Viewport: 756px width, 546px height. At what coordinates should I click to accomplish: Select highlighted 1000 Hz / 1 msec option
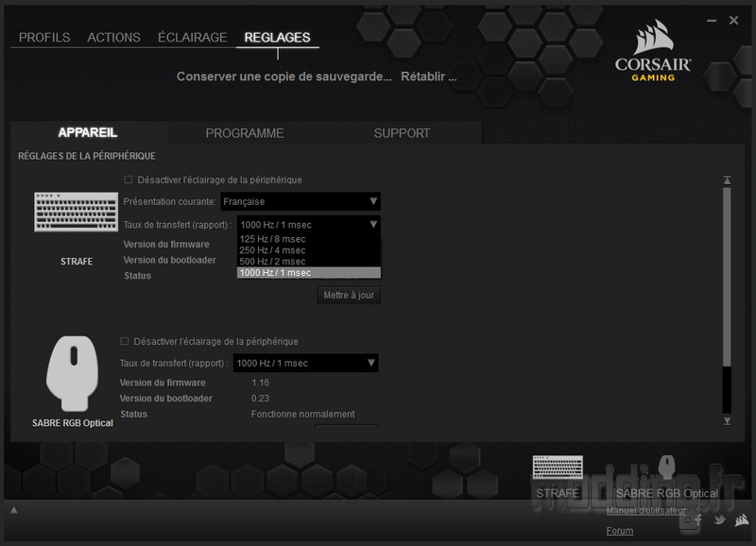pos(309,273)
